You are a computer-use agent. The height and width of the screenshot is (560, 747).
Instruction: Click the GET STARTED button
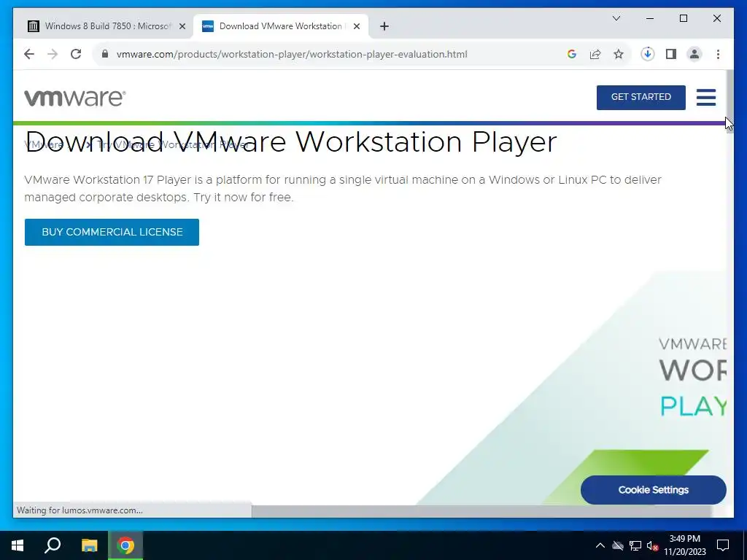(640, 97)
